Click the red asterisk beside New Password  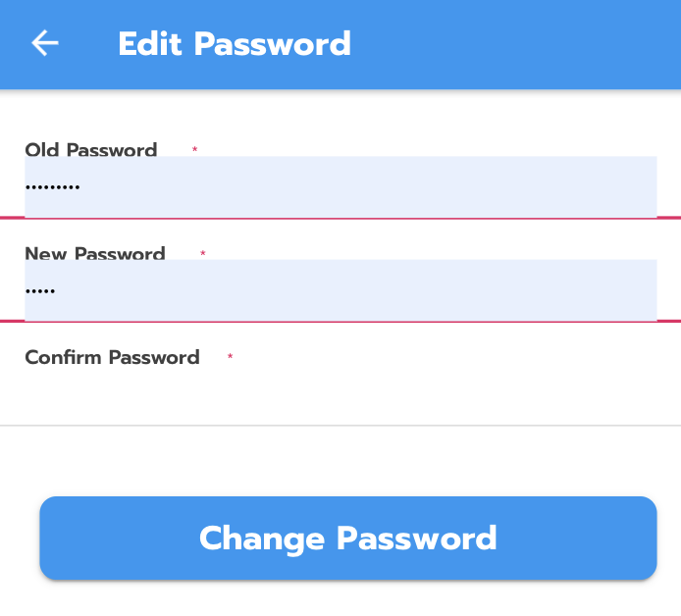[x=202, y=254]
